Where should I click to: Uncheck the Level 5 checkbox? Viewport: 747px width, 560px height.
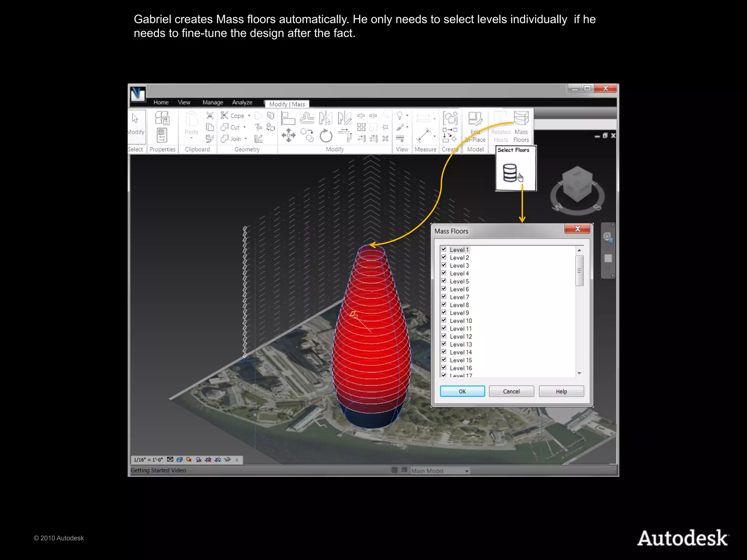click(444, 281)
